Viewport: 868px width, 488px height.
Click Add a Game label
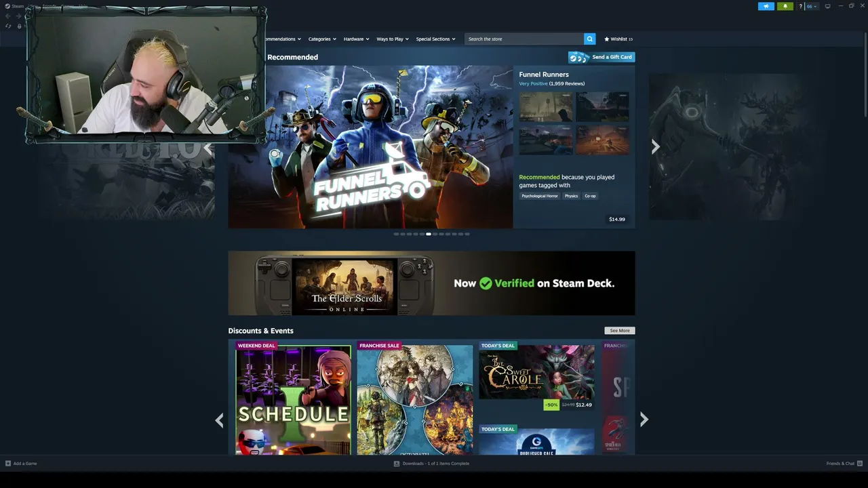pyautogui.click(x=25, y=464)
